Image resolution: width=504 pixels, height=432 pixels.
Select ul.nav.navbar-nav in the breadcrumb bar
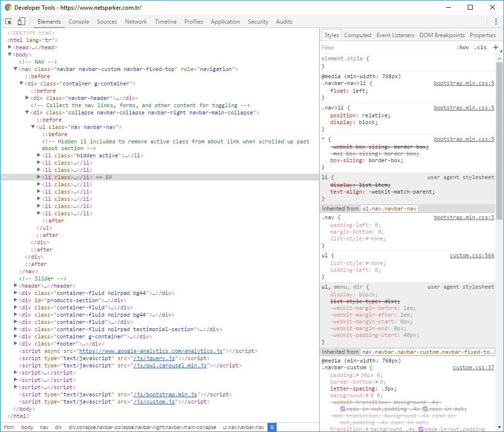point(243,427)
